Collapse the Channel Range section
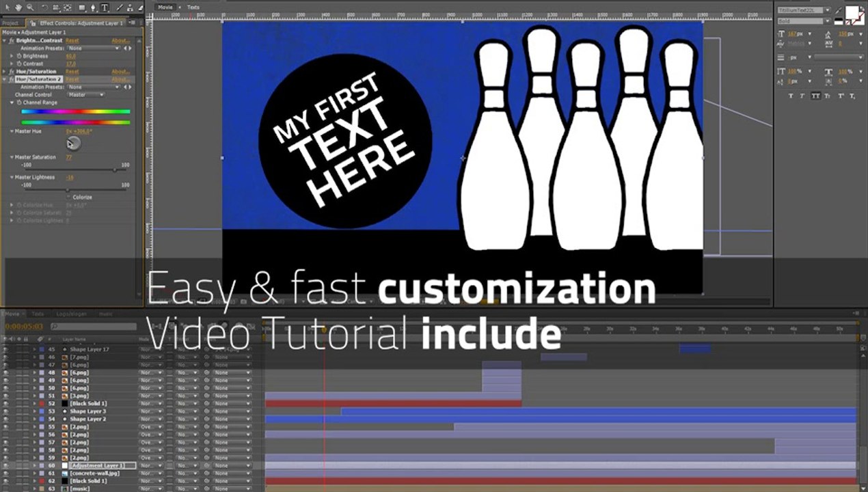 12,102
